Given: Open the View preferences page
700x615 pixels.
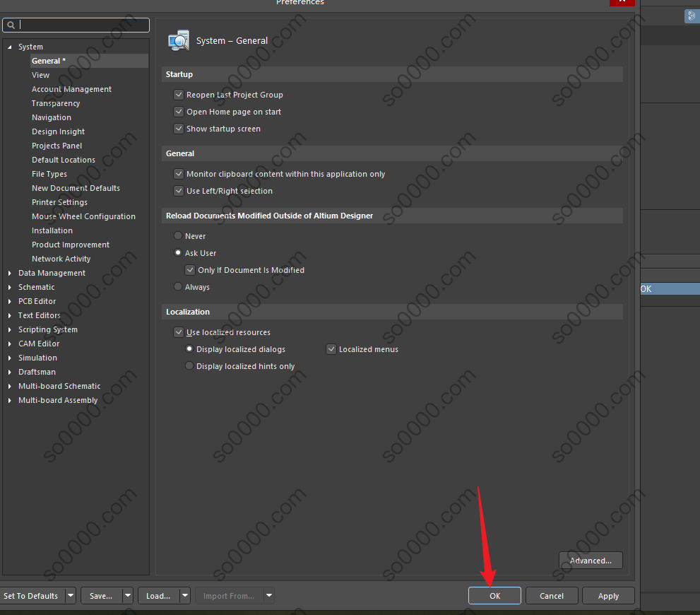Looking at the screenshot, I should tap(41, 75).
